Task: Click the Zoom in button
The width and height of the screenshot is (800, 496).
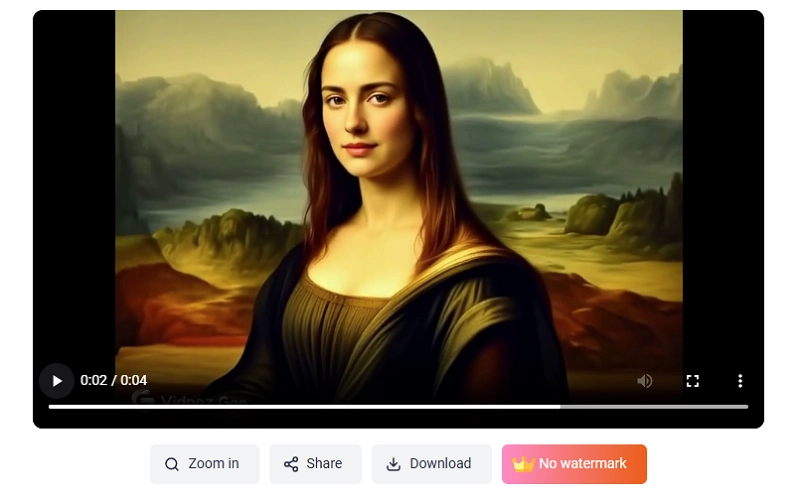Action: 205,464
